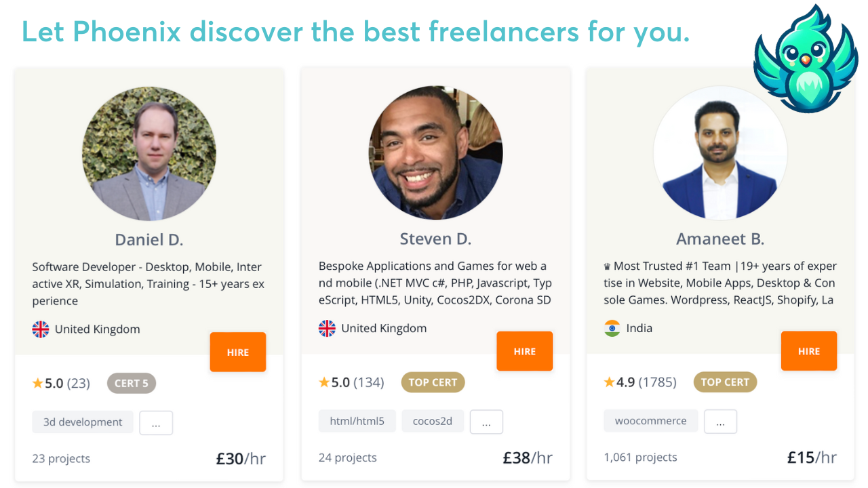Click the TOP CERT badge for Steven D.

click(x=433, y=382)
